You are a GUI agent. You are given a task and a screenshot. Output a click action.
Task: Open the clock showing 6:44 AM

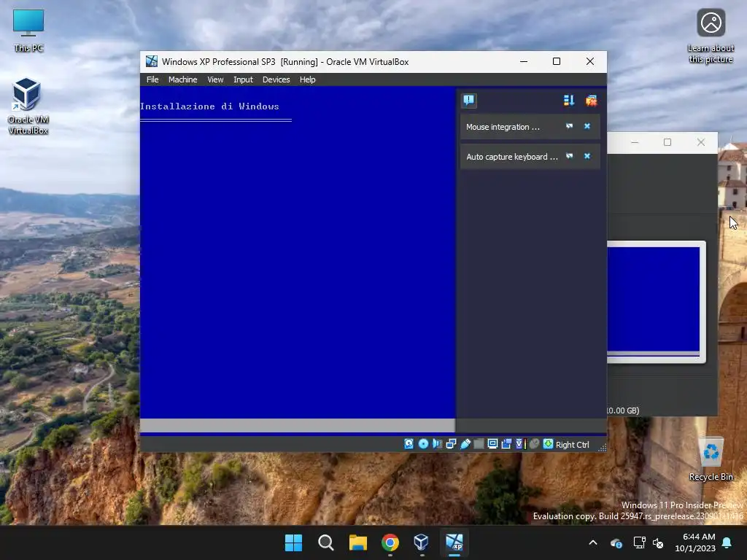695,542
